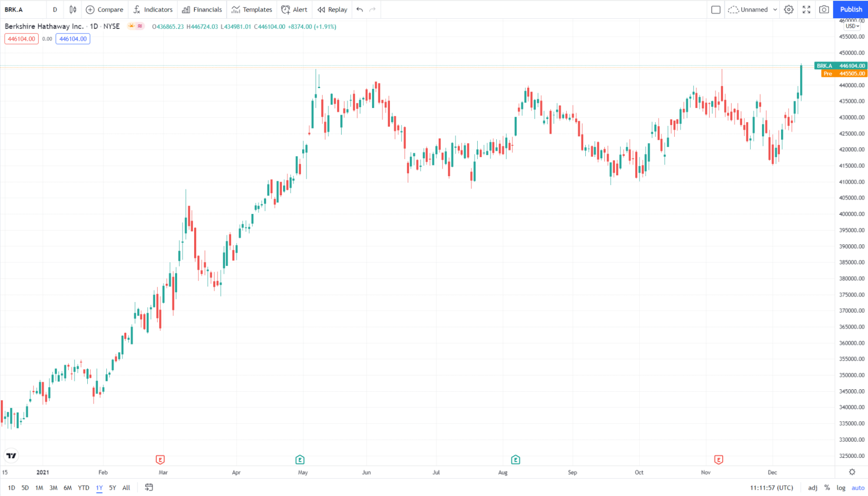Start bar Replay mode
The image size is (868, 496).
click(333, 10)
